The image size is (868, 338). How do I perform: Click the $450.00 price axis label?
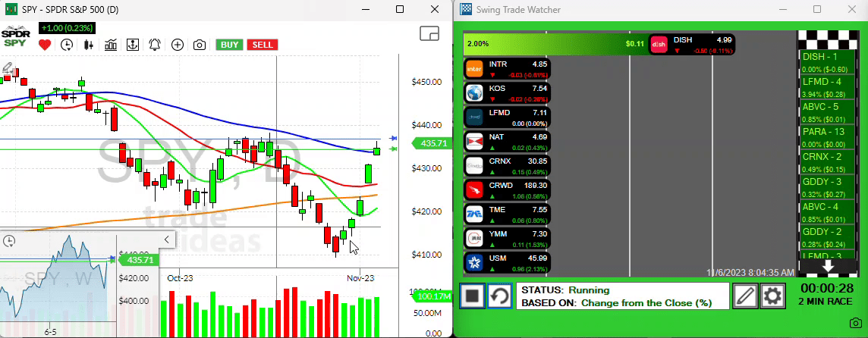pos(426,82)
